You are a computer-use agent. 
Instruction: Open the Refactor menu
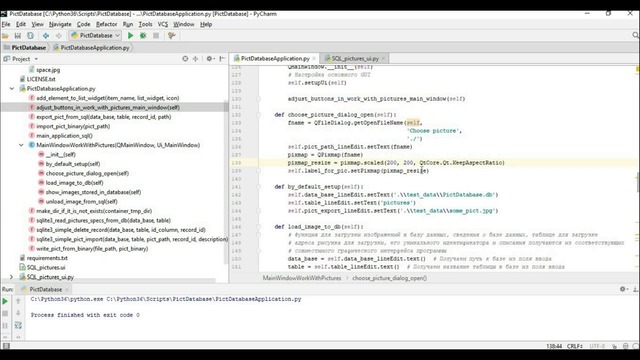[106, 24]
